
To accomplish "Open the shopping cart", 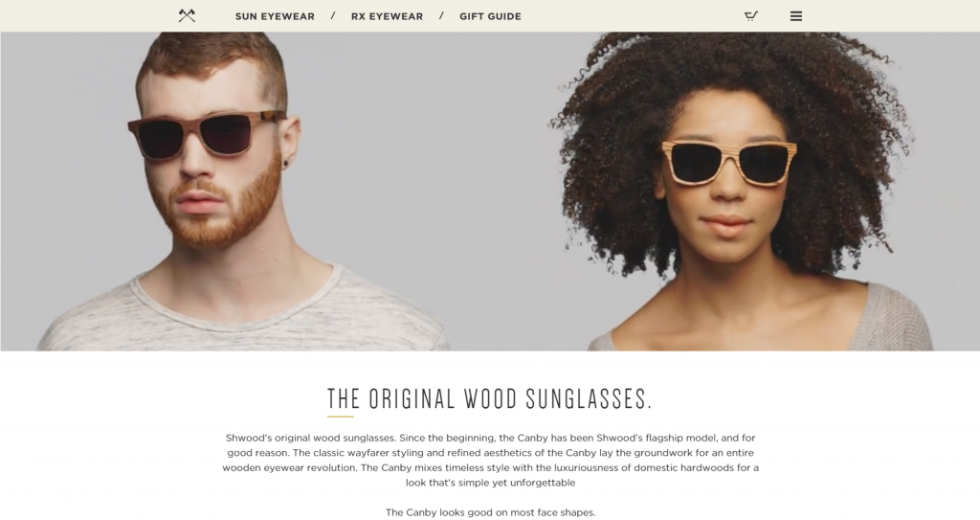I will point(751,15).
